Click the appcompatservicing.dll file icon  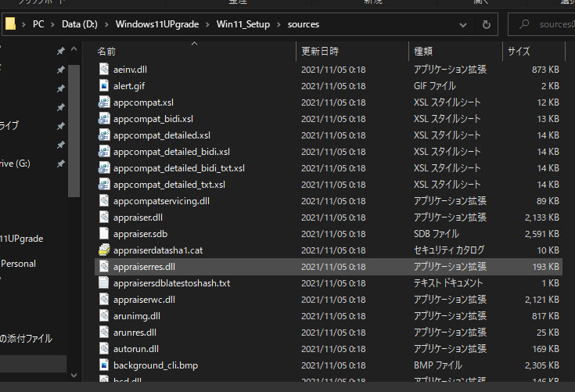click(104, 201)
